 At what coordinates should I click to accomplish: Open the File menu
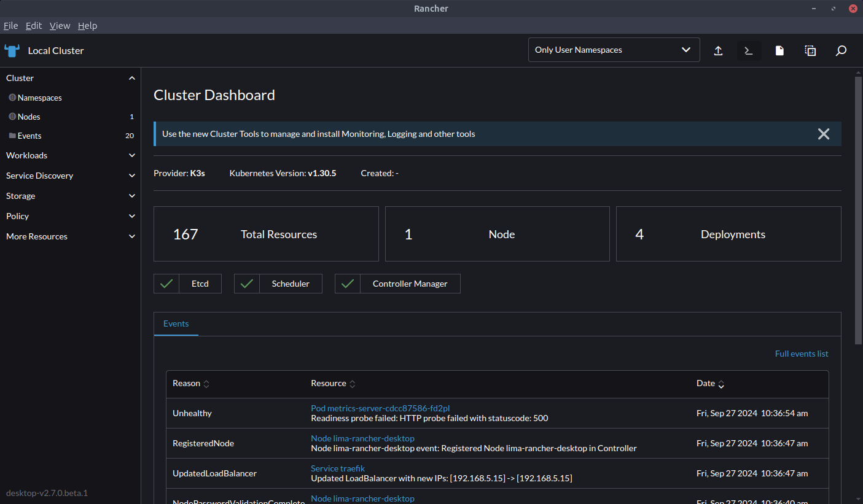10,25
